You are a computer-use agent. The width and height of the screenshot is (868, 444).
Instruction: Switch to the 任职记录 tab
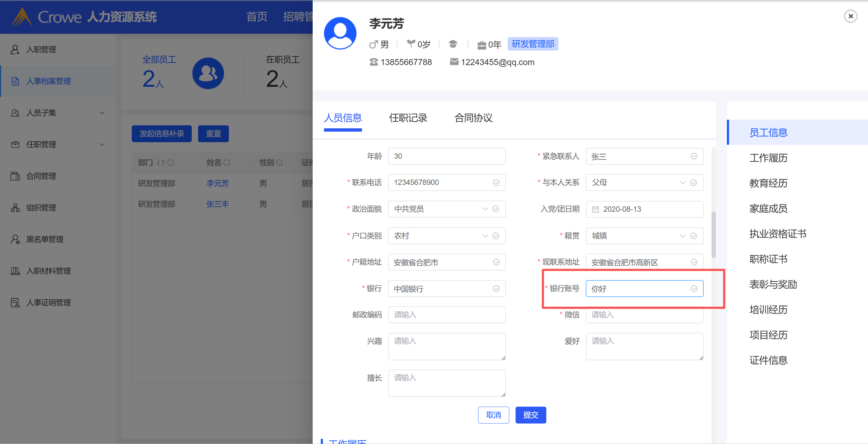coord(408,118)
